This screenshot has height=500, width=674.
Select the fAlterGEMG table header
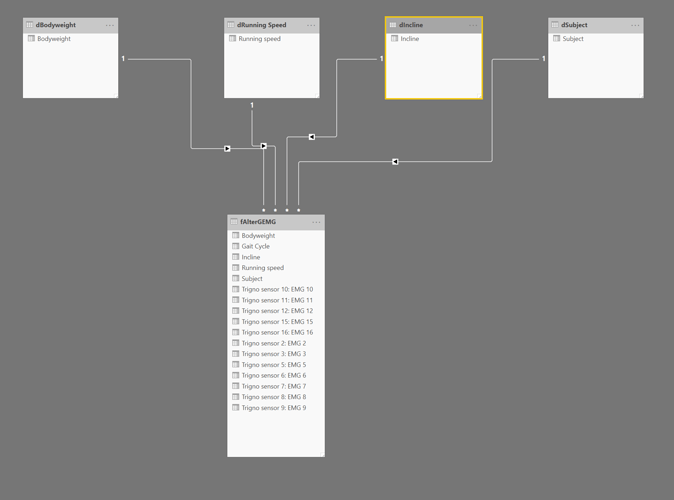276,222
